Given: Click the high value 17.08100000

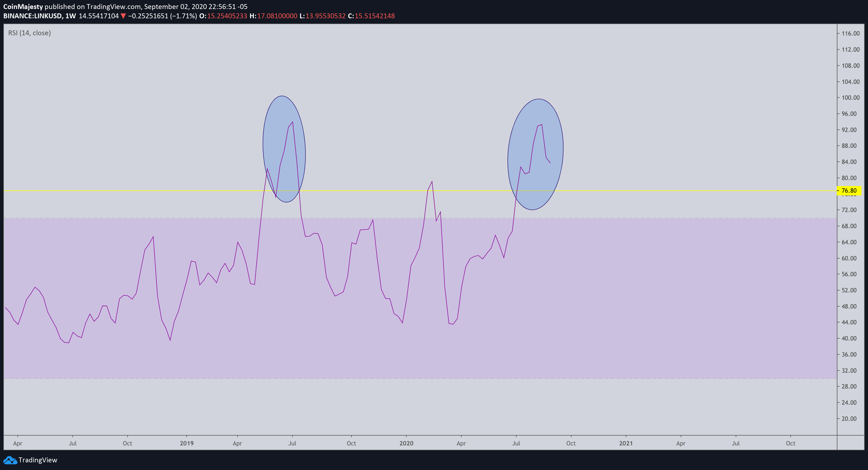Looking at the screenshot, I should (277, 16).
